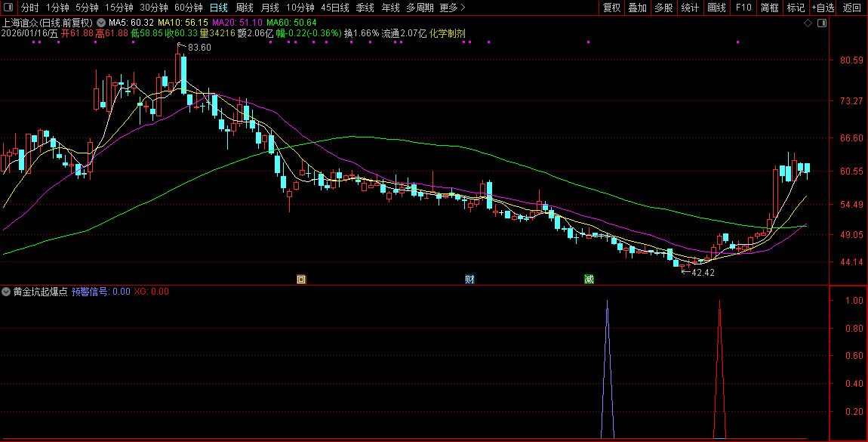Click the 返回 back button

pyautogui.click(x=851, y=8)
